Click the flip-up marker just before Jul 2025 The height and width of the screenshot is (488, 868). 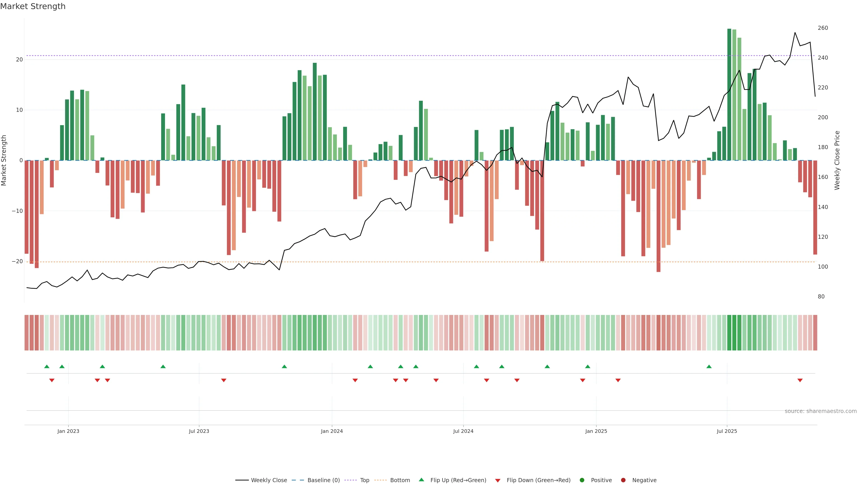click(709, 366)
